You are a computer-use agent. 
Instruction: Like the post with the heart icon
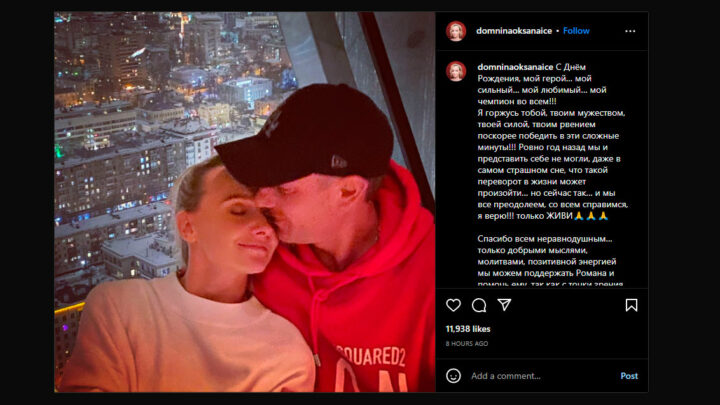pyautogui.click(x=453, y=305)
